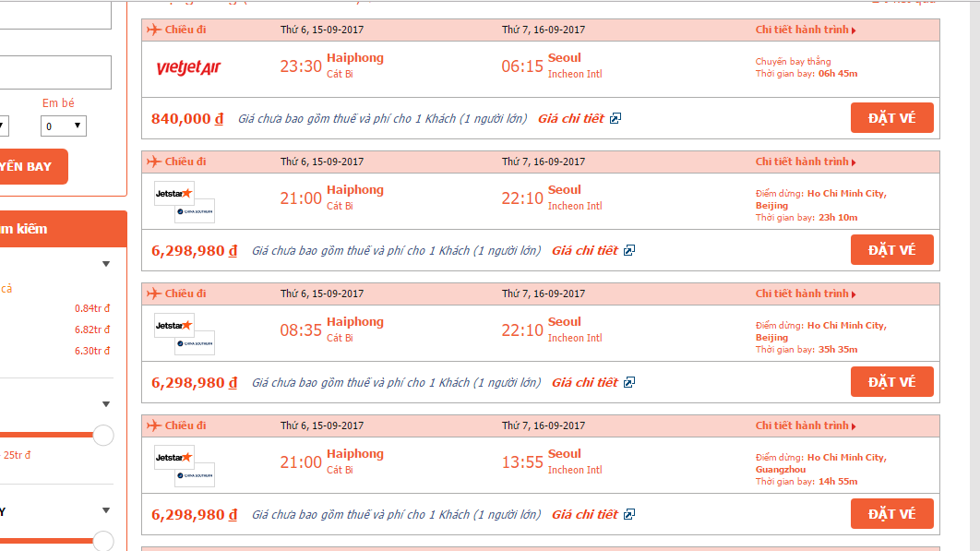
Task: Open external link icon beside 840,000 price details
Action: click(615, 118)
